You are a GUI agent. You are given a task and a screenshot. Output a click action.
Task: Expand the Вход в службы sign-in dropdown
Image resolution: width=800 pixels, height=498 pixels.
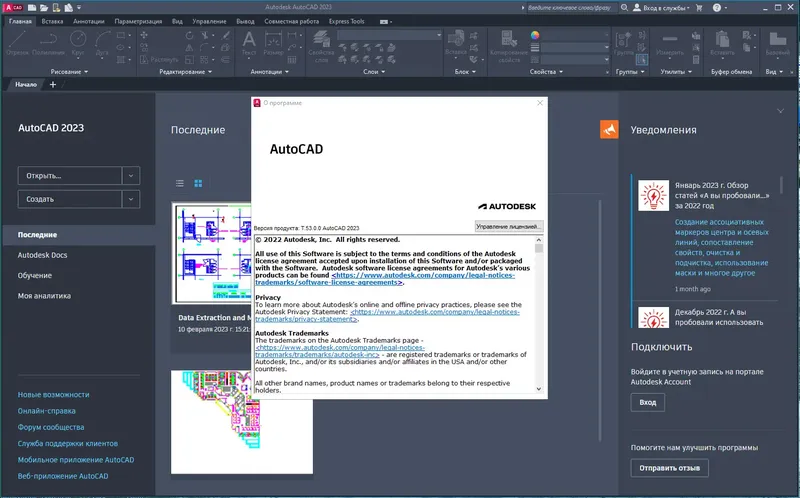[x=661, y=8]
